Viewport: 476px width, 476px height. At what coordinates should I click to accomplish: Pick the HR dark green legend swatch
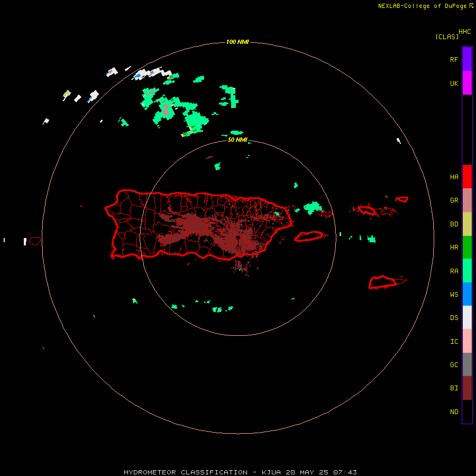467,247
